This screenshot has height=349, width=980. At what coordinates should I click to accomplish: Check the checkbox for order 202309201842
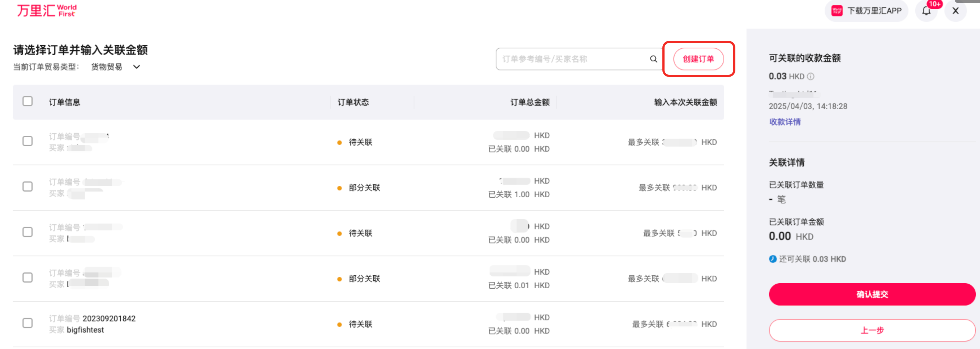27,323
